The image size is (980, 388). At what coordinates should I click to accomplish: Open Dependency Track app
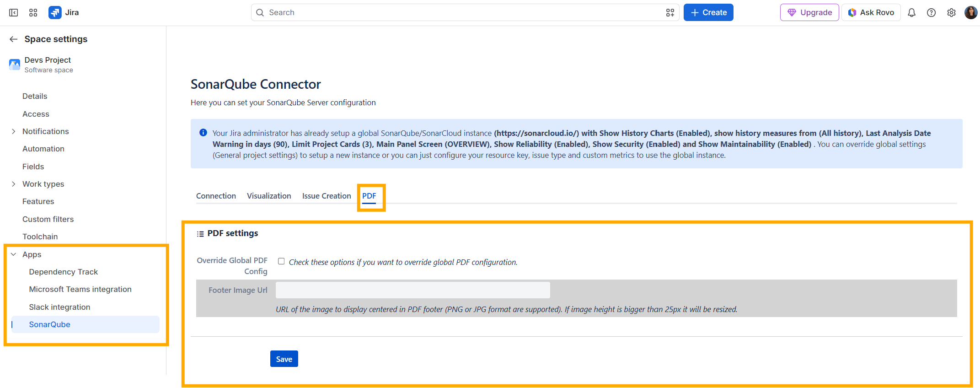point(64,272)
